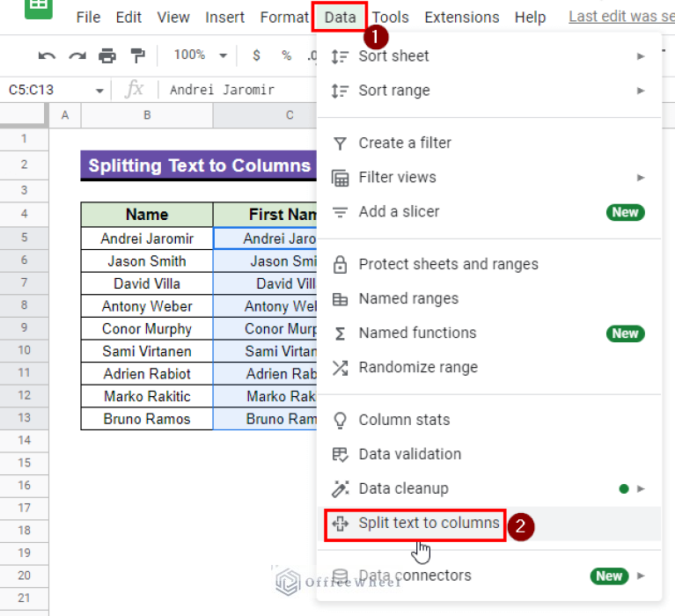The image size is (675, 616).
Task: Open the Tools menu
Action: pyautogui.click(x=390, y=17)
